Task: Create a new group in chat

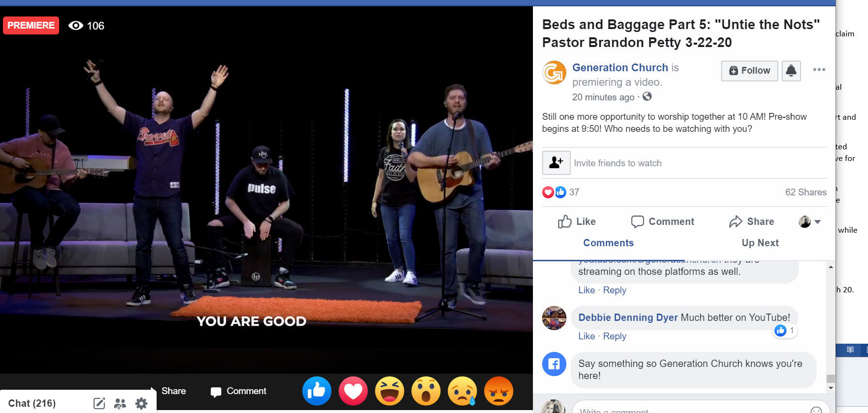Action: (120, 403)
